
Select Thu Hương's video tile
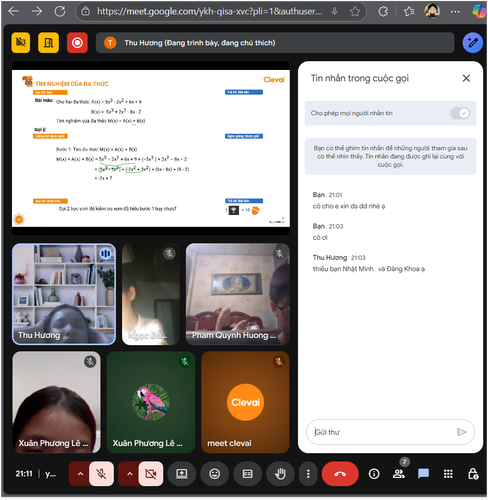coord(64,294)
